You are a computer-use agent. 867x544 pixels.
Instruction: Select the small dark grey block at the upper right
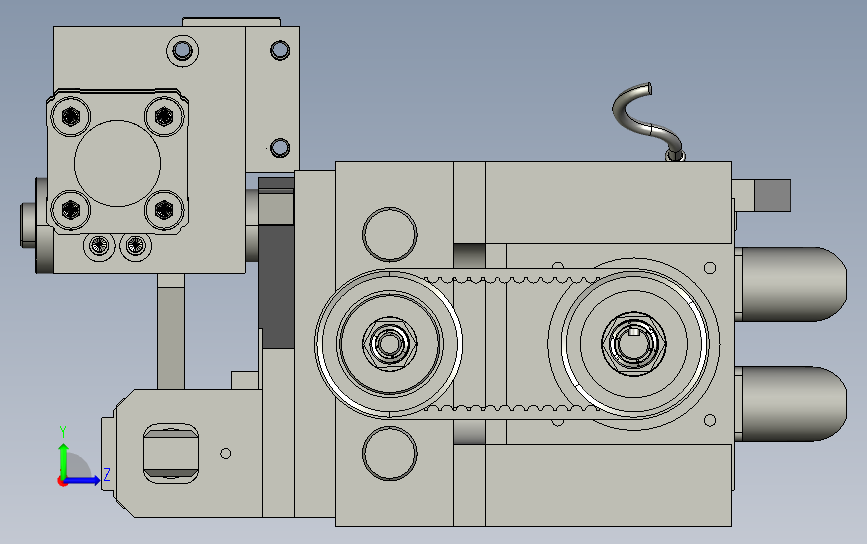coord(772,195)
